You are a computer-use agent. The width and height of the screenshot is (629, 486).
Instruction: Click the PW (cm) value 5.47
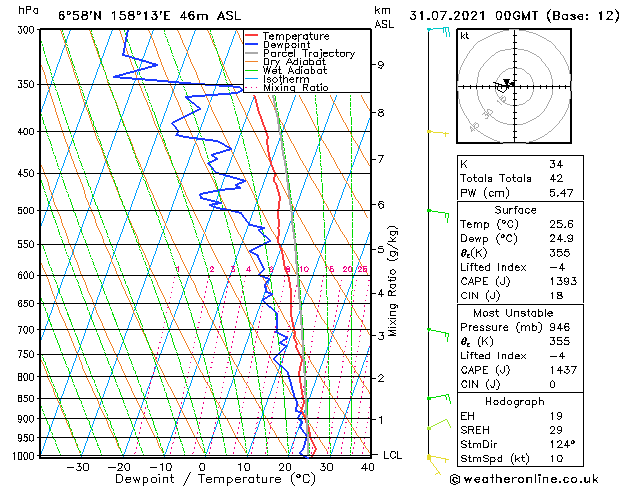coord(561,193)
